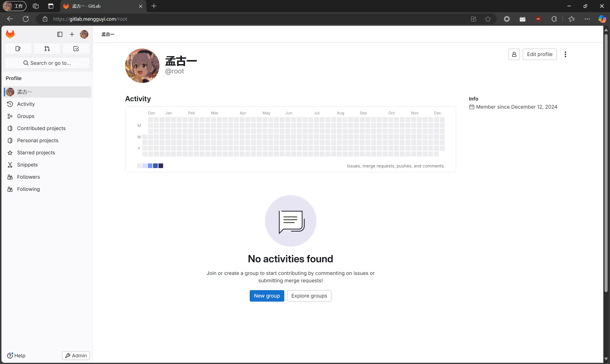Open merge requests shortcut icon

(x=47, y=49)
